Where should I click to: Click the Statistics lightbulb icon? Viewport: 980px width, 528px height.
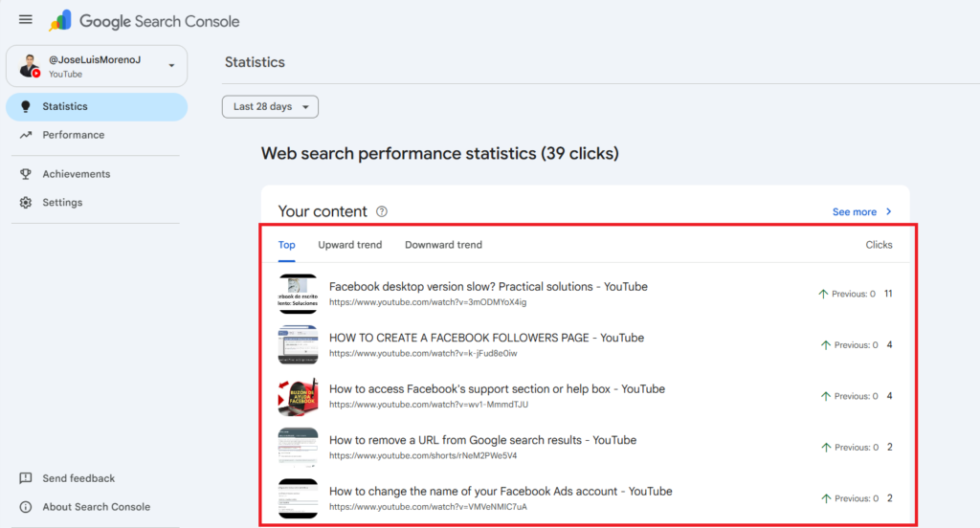[26, 107]
